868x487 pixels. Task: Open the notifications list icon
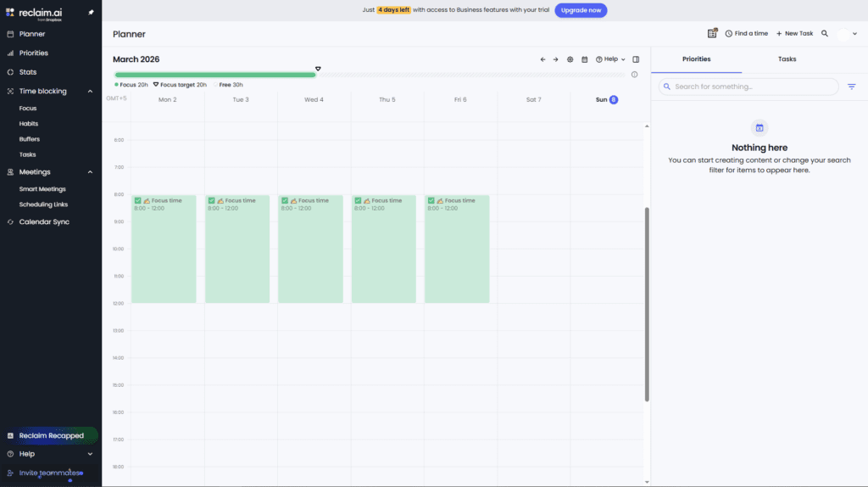tap(712, 33)
